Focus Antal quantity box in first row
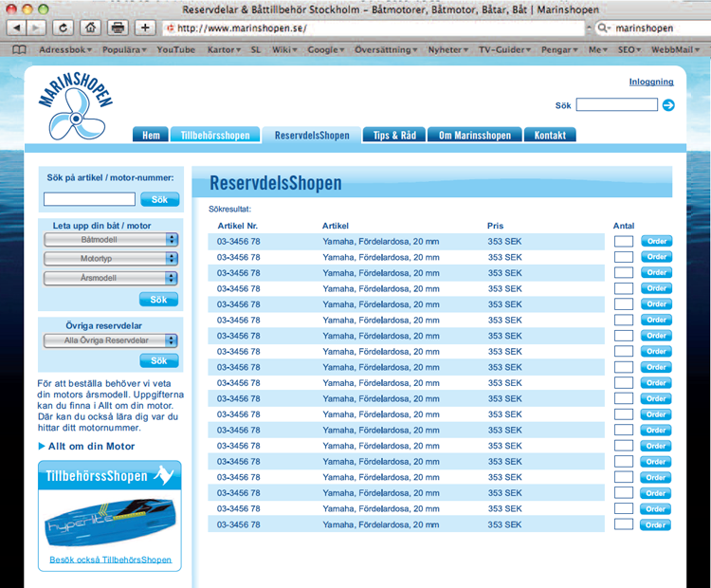 [x=624, y=242]
